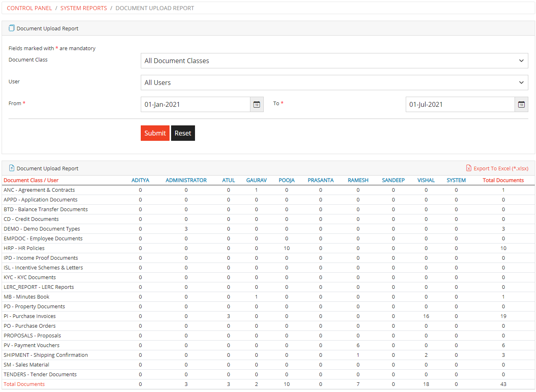
Task: Click the GAURAV column header
Action: 256,180
